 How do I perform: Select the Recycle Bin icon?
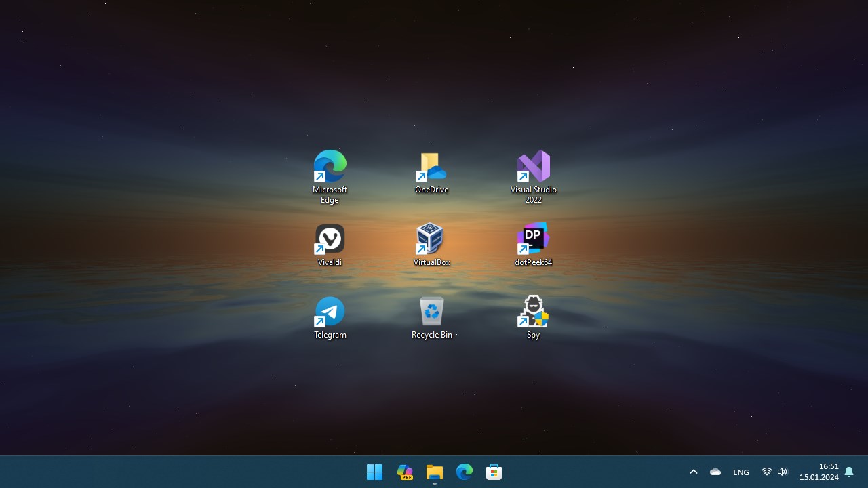pyautogui.click(x=432, y=317)
